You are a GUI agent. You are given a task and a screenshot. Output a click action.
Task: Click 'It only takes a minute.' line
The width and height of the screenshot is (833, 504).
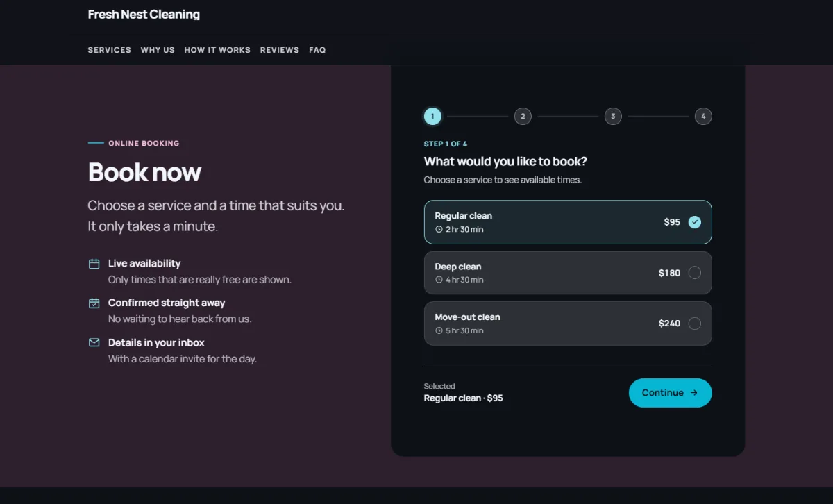pyautogui.click(x=153, y=227)
